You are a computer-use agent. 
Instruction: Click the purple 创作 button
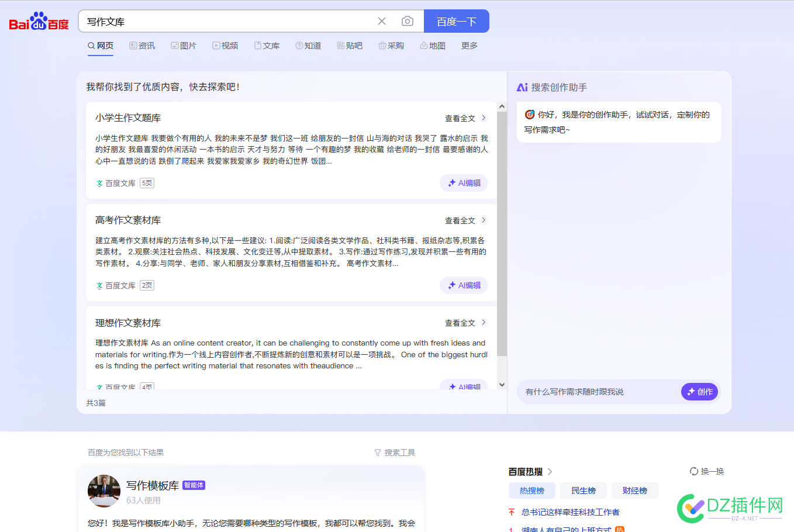click(x=700, y=392)
